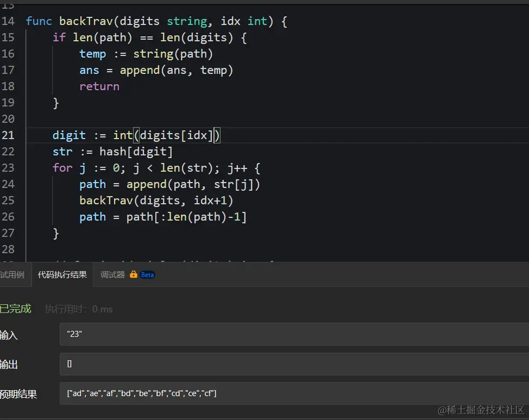Image resolution: width=529 pixels, height=420 pixels.
Task: Click the 输出 label
Action: pyautogui.click(x=9, y=364)
